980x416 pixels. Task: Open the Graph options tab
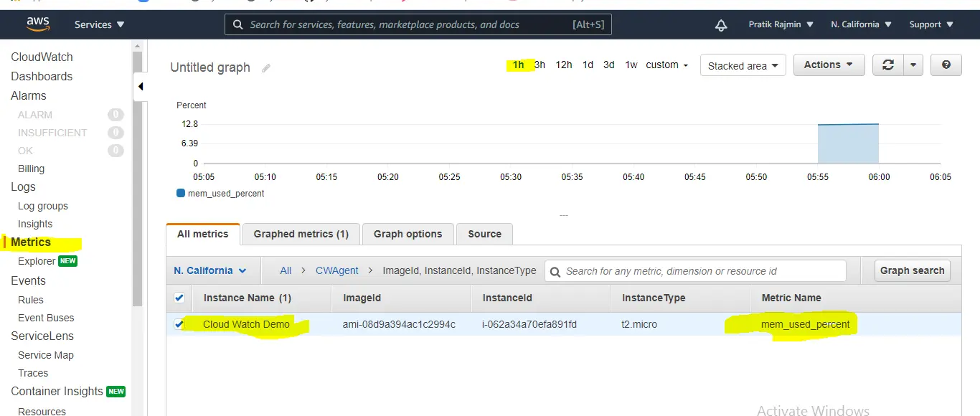coord(407,234)
